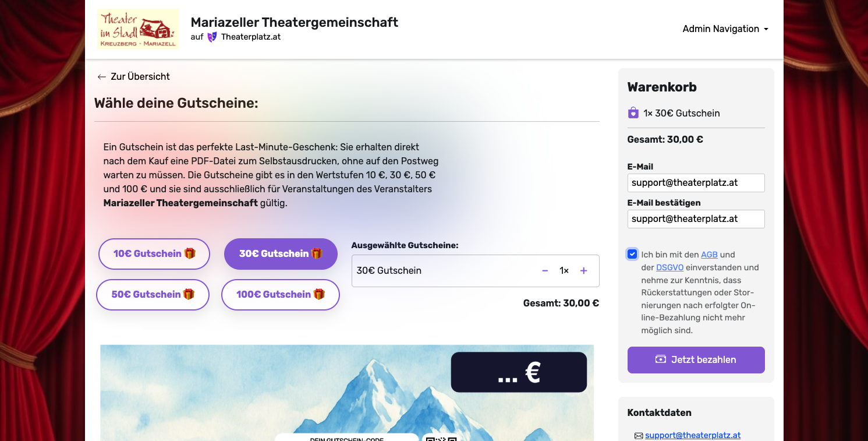This screenshot has width=868, height=441.
Task: Increase 30€ Gutschein quantity with plus
Action: click(584, 271)
